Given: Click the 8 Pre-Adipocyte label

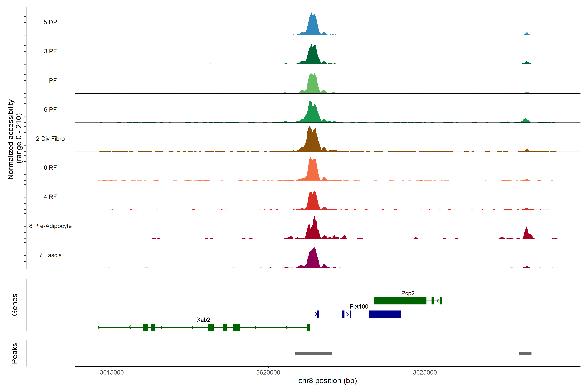Looking at the screenshot, I should point(50,226).
